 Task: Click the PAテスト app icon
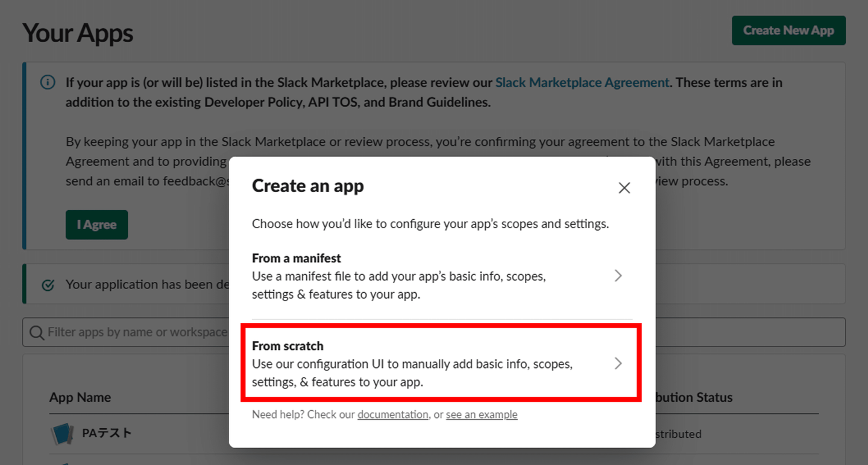tap(62, 434)
